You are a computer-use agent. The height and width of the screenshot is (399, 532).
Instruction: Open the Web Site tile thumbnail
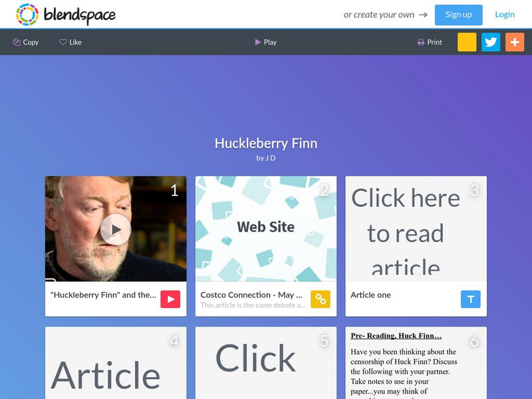(x=266, y=229)
